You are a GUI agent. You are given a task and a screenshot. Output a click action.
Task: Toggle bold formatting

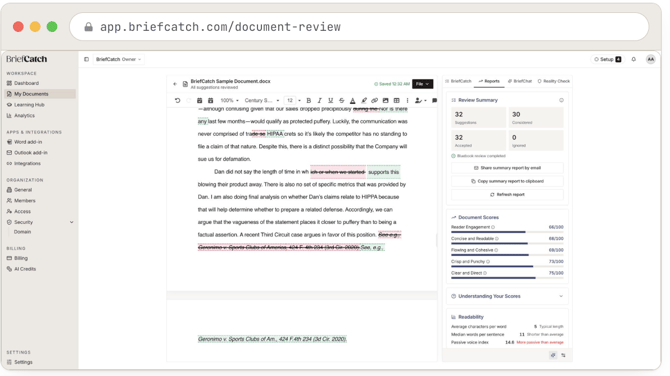pos(309,100)
